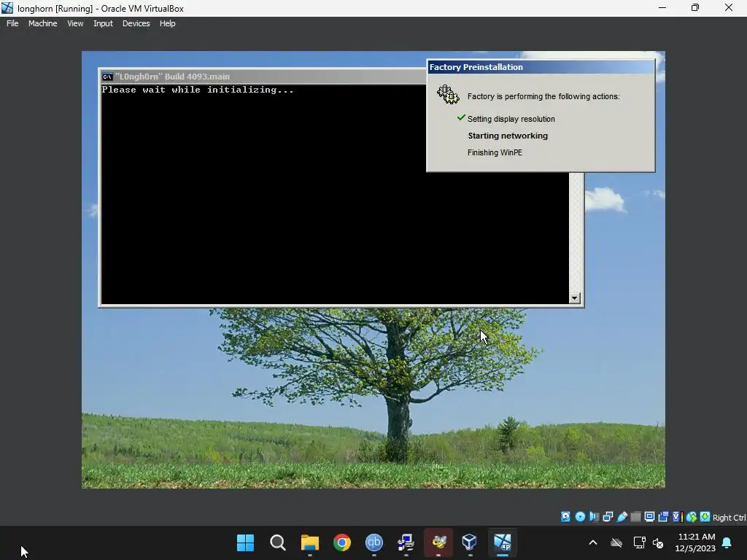Minimize the VirtualBox window
747x560 pixels.
click(x=662, y=8)
